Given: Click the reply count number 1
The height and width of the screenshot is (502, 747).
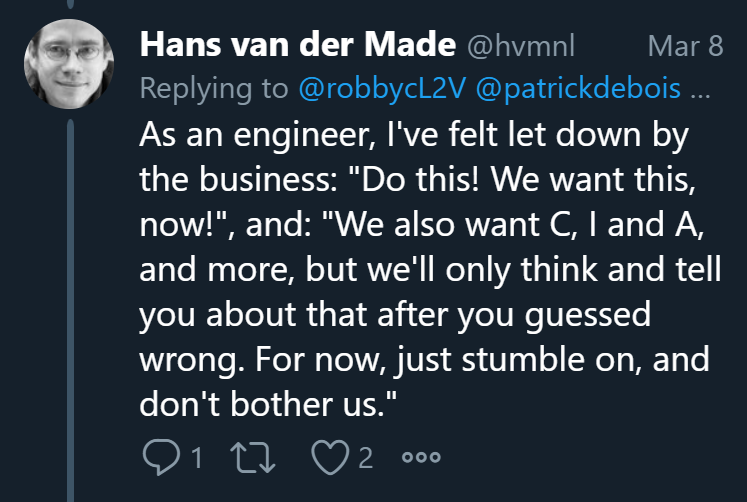Looking at the screenshot, I should [x=196, y=459].
